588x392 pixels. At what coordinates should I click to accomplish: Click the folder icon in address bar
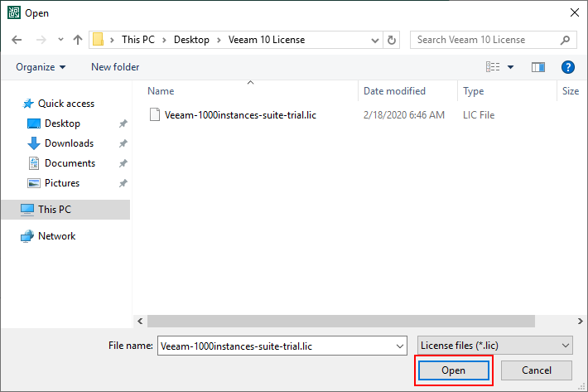point(98,40)
